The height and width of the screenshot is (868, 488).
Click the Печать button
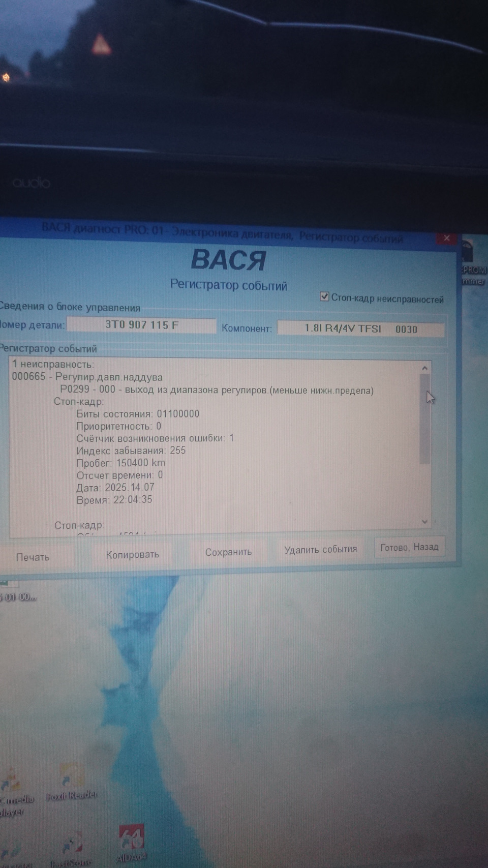(x=33, y=557)
